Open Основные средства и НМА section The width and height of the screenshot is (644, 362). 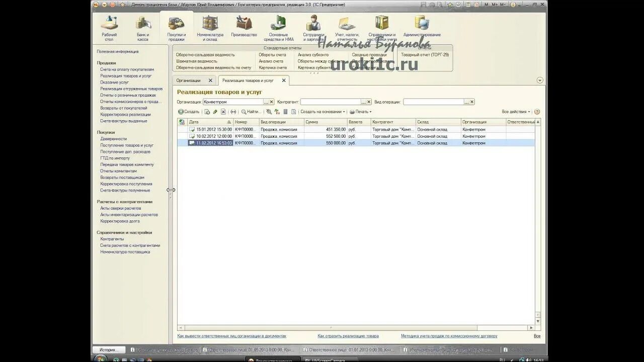(x=278, y=29)
